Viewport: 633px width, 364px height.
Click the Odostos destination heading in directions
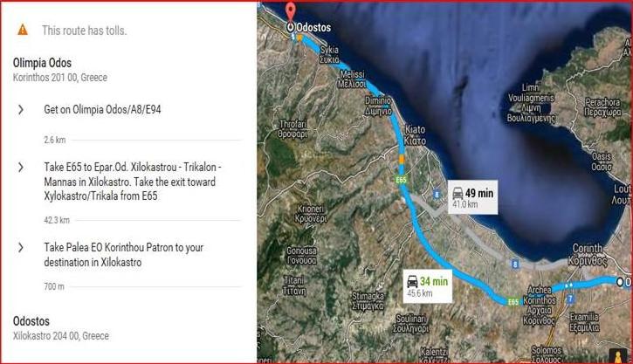click(x=31, y=321)
